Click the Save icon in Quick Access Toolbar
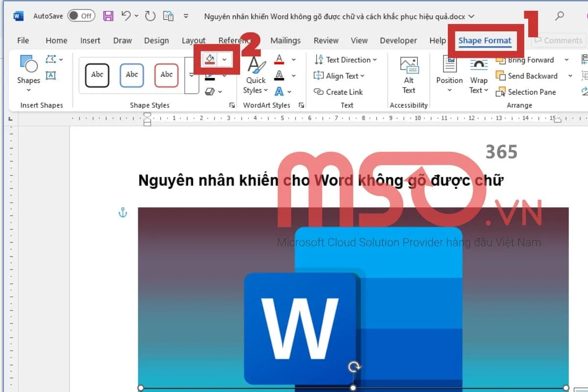Screen dimensions: 588x392 pyautogui.click(x=108, y=16)
